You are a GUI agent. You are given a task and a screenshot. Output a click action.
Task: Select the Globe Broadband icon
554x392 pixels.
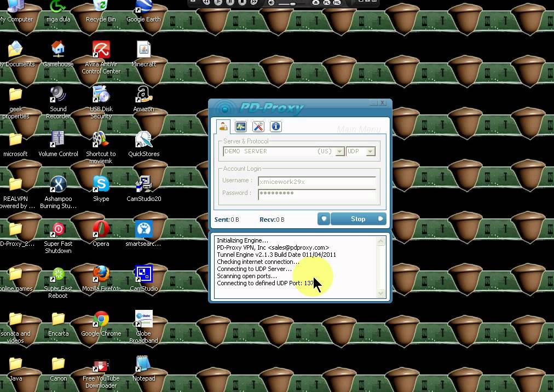(143, 327)
